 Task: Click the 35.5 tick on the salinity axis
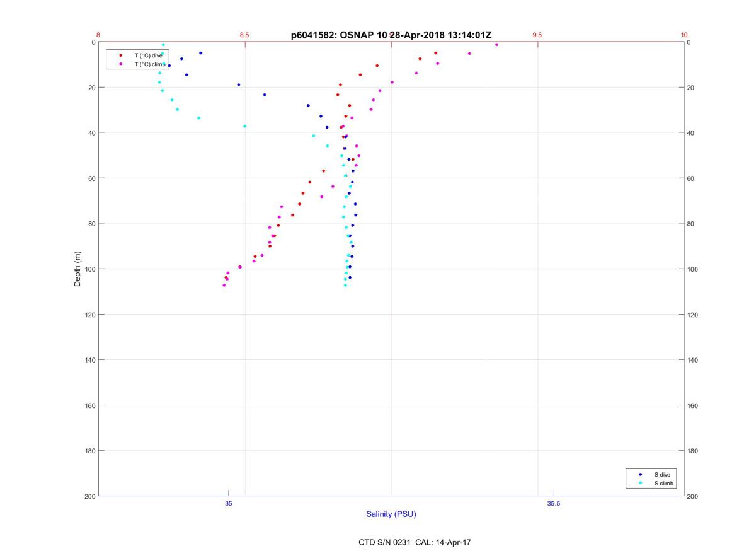[554, 503]
